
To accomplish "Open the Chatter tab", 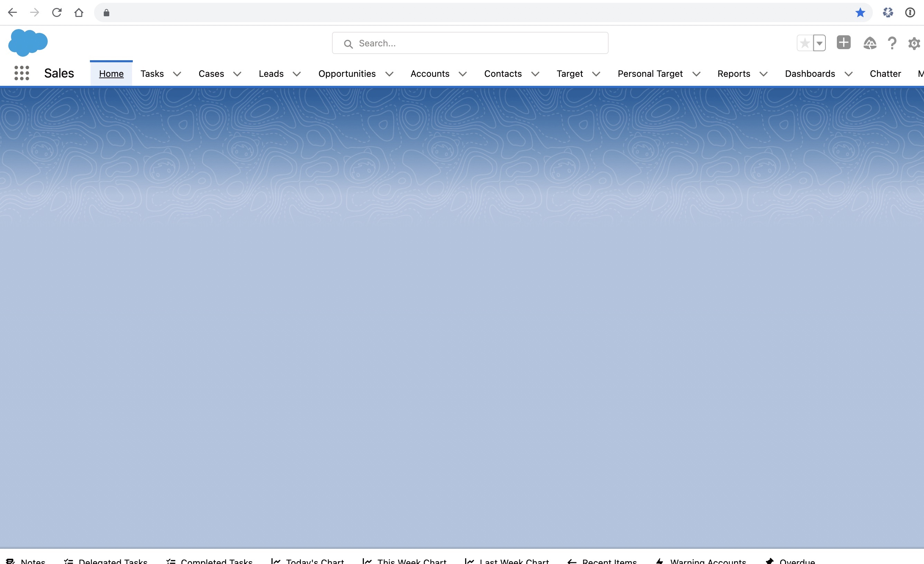I will pos(885,74).
